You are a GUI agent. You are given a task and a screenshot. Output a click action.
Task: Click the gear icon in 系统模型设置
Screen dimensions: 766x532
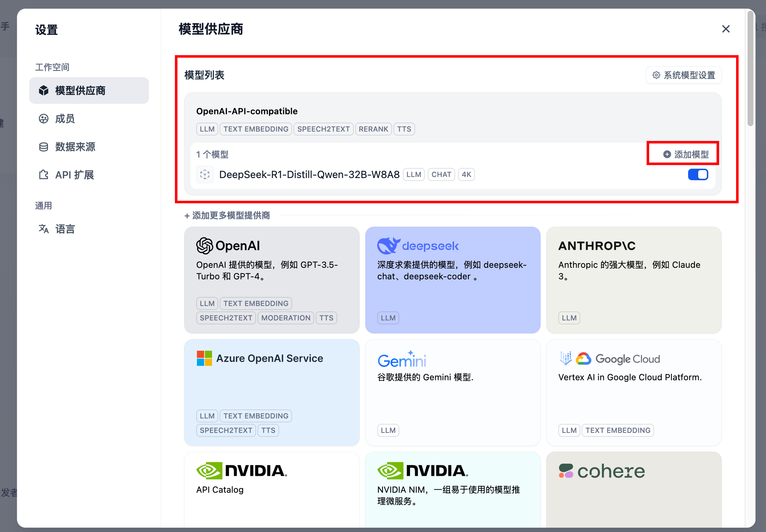pyautogui.click(x=656, y=75)
